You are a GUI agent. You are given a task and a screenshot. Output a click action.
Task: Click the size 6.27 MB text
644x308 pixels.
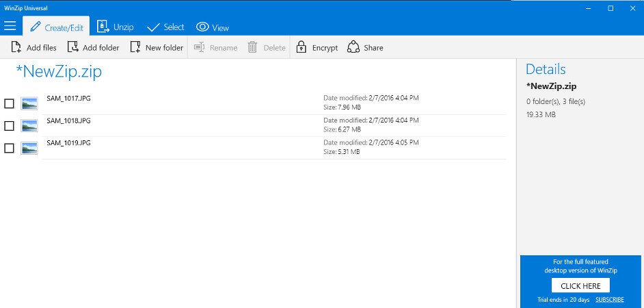click(342, 129)
